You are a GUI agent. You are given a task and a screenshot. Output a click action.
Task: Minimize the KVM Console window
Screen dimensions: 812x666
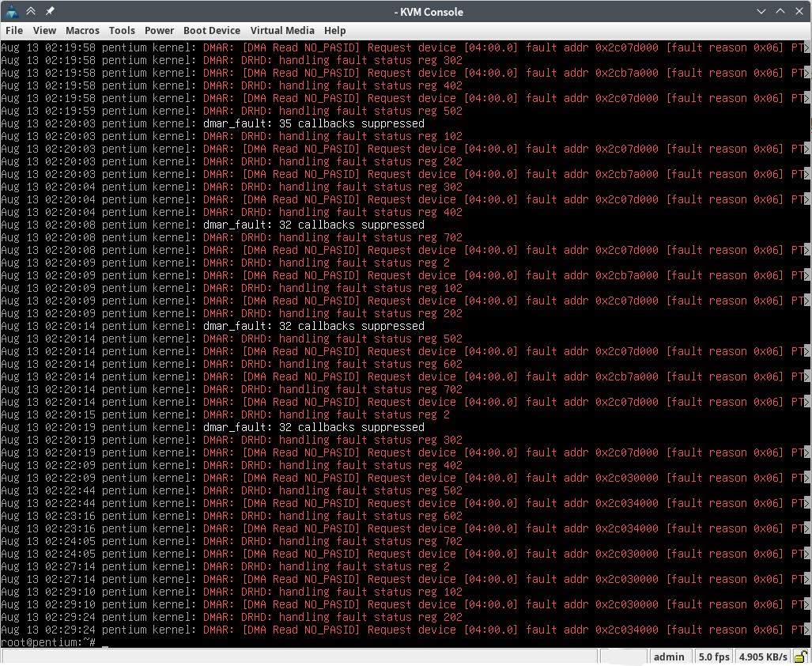point(761,11)
